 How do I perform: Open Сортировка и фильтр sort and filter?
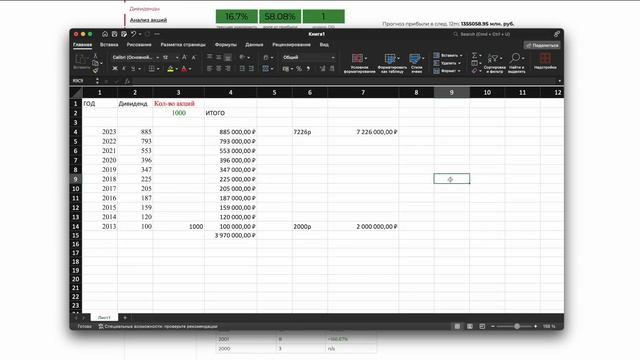(494, 63)
